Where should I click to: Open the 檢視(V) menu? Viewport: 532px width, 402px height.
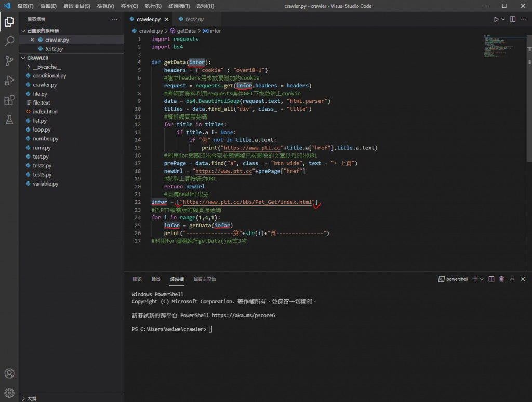click(x=105, y=6)
